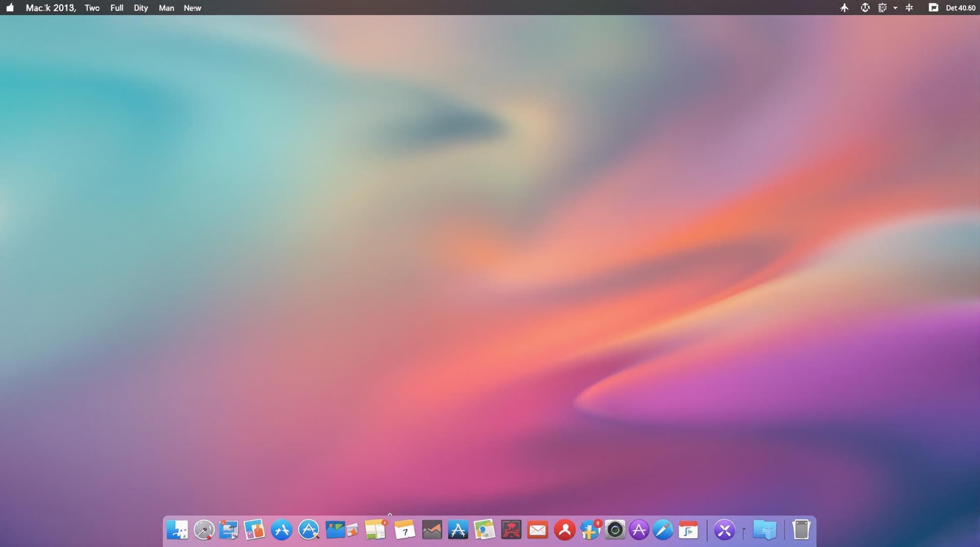Click the airplane-shaped status icon in menu bar
The width and height of the screenshot is (980, 547).
[844, 8]
